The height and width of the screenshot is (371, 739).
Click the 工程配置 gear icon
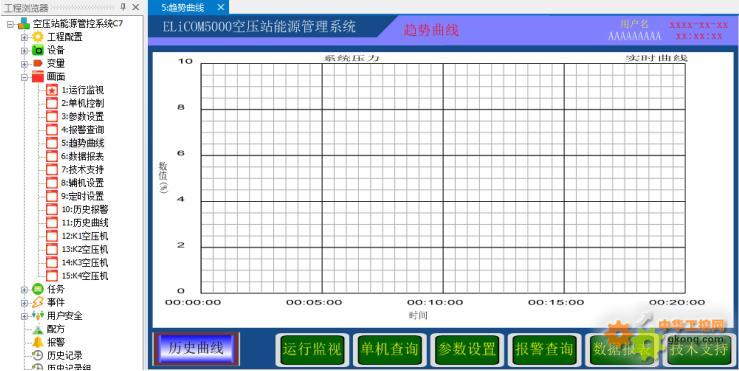point(38,37)
